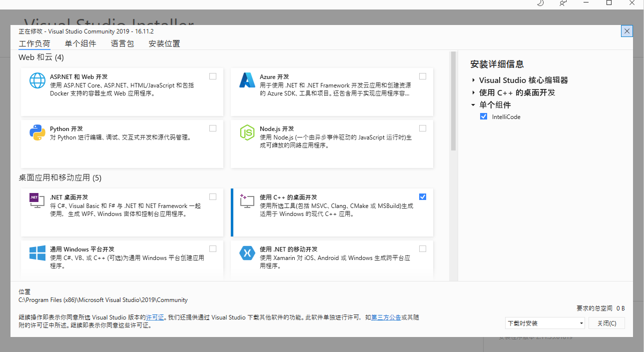Click the 正在修改 Visual Studio Community 2019 title
Image resolution: width=644 pixels, height=352 pixels.
pyautogui.click(x=86, y=31)
